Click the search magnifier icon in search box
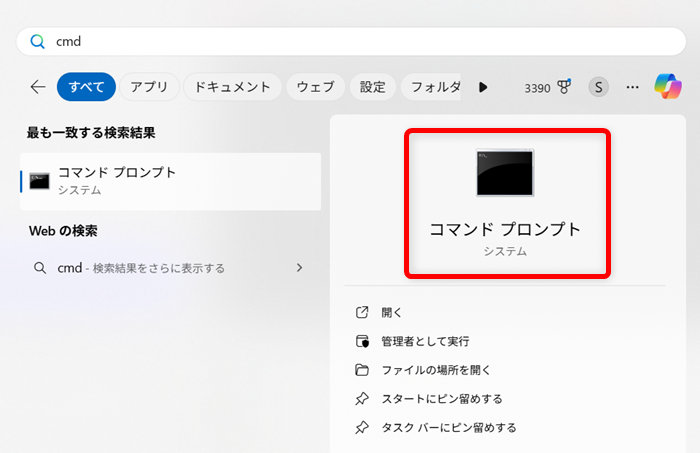 [x=38, y=42]
